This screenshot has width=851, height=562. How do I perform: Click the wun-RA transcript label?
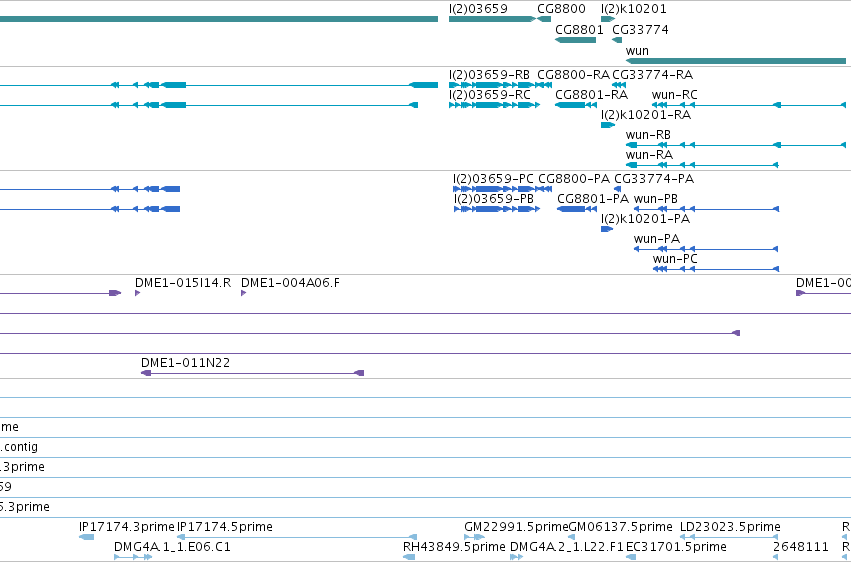(x=649, y=155)
